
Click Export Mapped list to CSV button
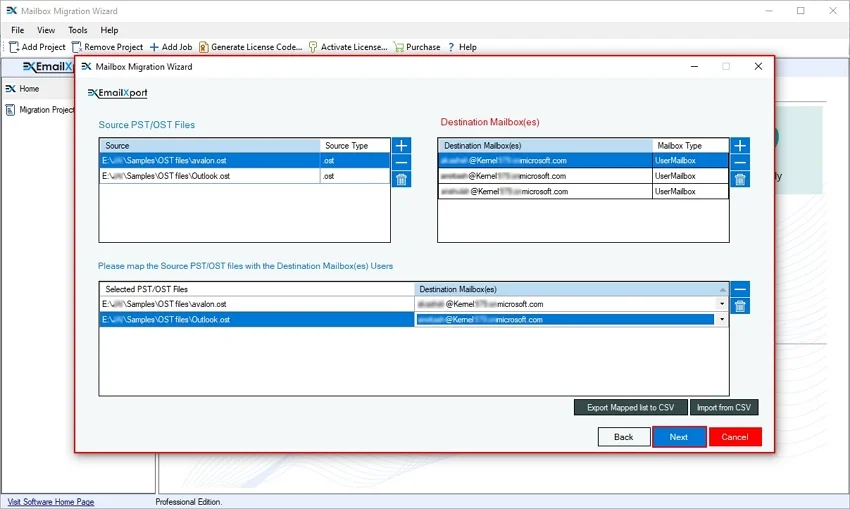click(x=630, y=408)
